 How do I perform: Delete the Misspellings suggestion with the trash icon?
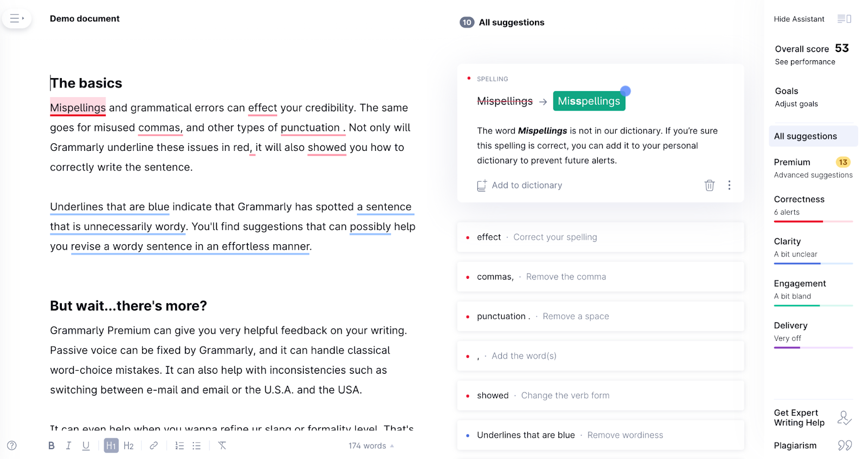pos(710,185)
